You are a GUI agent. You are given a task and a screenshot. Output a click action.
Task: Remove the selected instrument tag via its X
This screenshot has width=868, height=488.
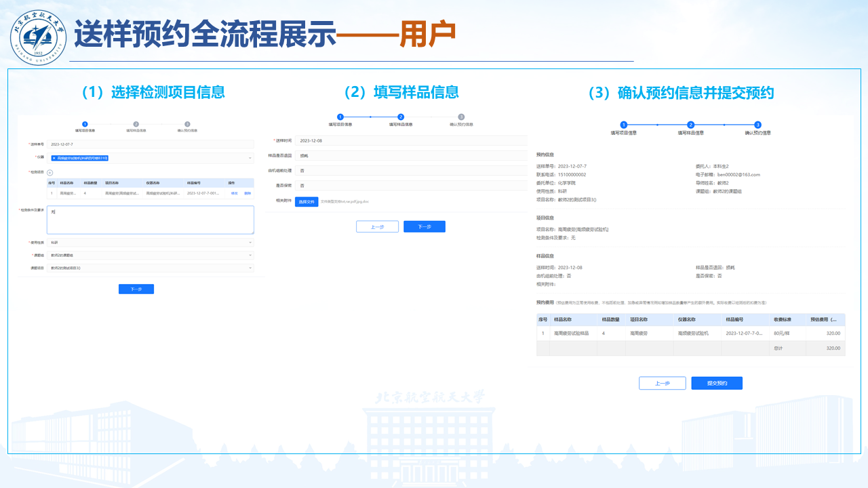54,158
